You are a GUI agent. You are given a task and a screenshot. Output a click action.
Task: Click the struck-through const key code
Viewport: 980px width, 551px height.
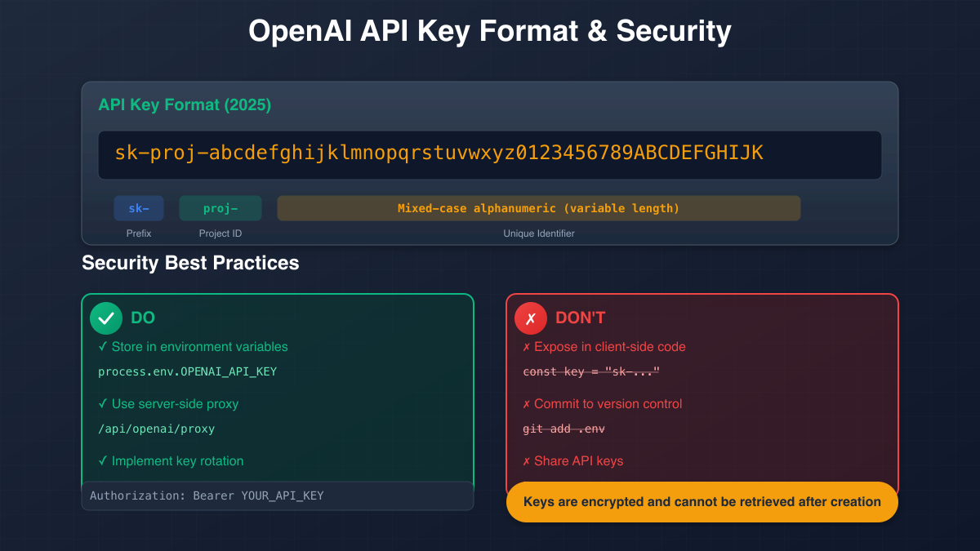(x=590, y=371)
